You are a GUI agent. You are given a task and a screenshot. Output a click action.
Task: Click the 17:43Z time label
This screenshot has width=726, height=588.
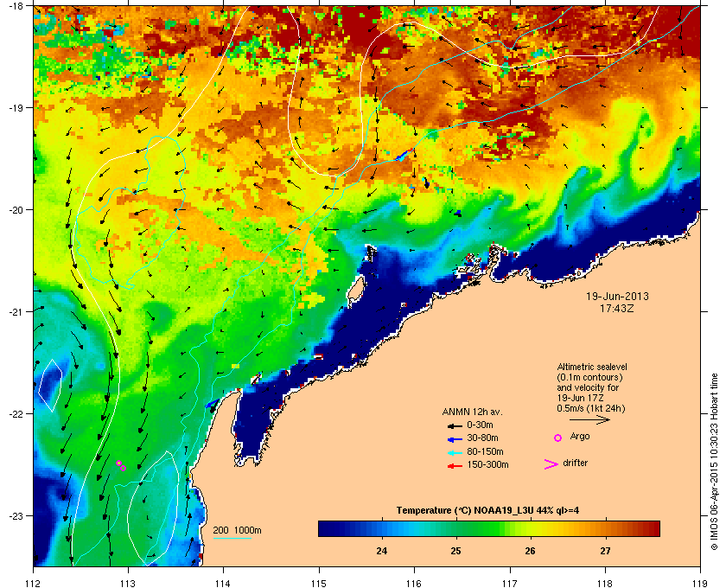coord(617,308)
